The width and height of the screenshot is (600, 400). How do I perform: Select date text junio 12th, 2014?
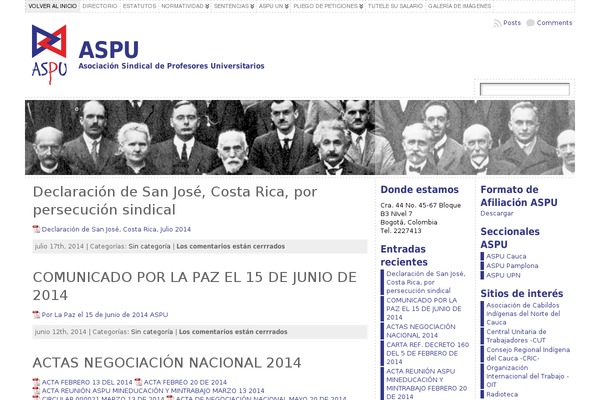60,332
